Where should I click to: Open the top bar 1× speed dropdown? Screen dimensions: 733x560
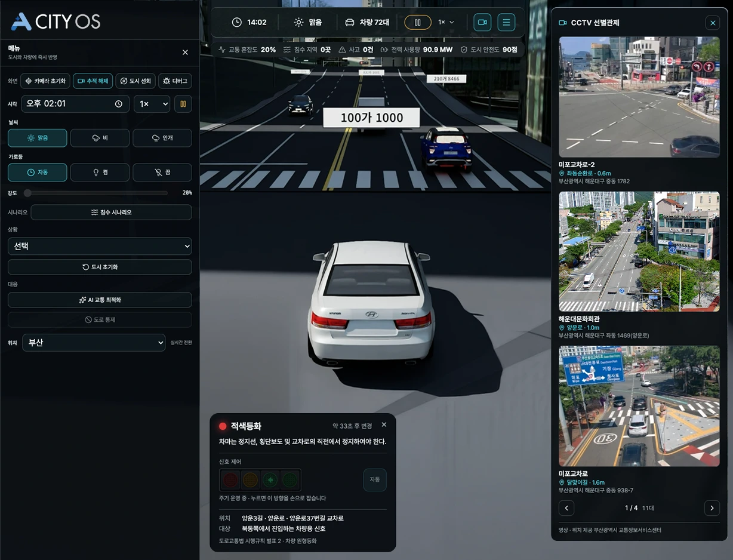click(446, 23)
